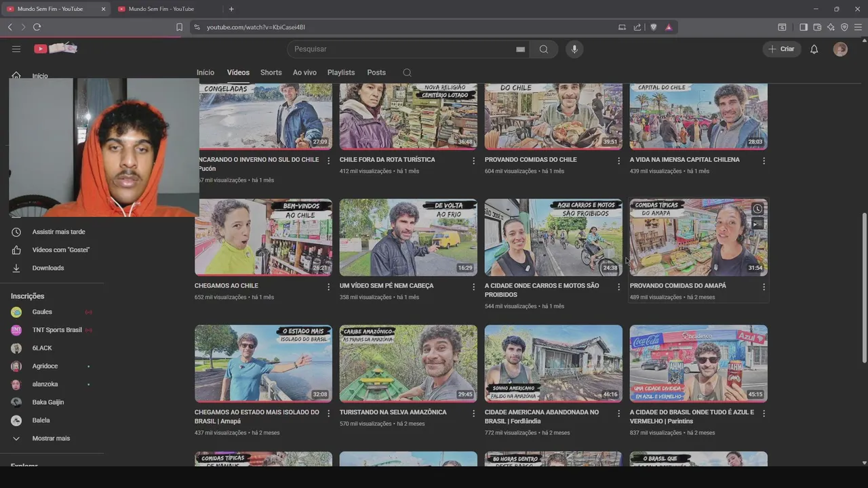Viewport: 868px width, 488px height.
Task: Open options for PROVANDO COMIDAS DO AMAPÁ
Action: point(764,287)
